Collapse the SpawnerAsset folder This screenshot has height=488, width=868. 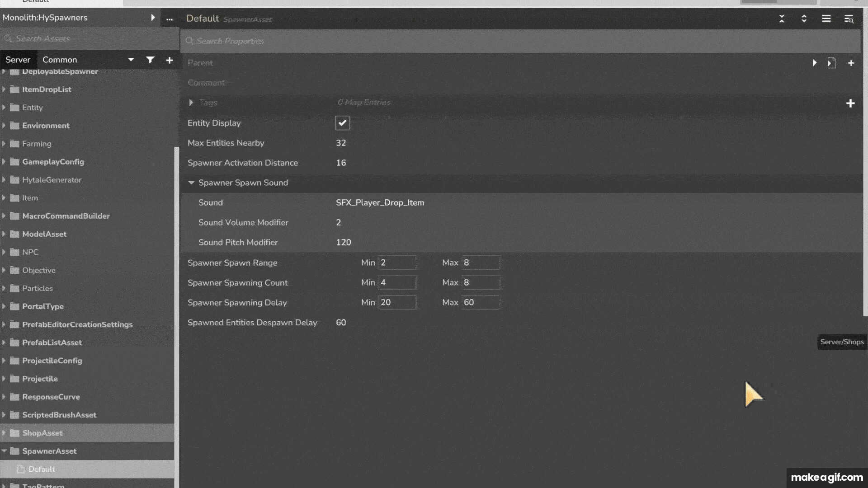[x=4, y=451]
